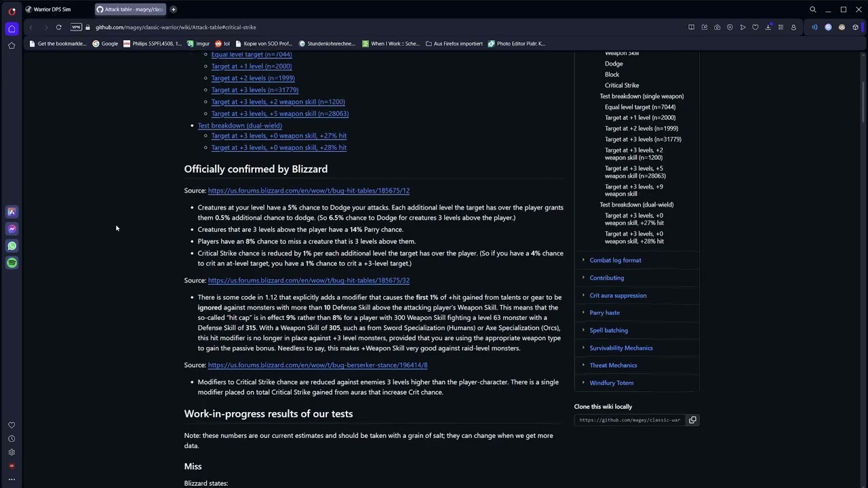Expand the Combat log format sidebar section
The height and width of the screenshot is (488, 868).
[615, 260]
